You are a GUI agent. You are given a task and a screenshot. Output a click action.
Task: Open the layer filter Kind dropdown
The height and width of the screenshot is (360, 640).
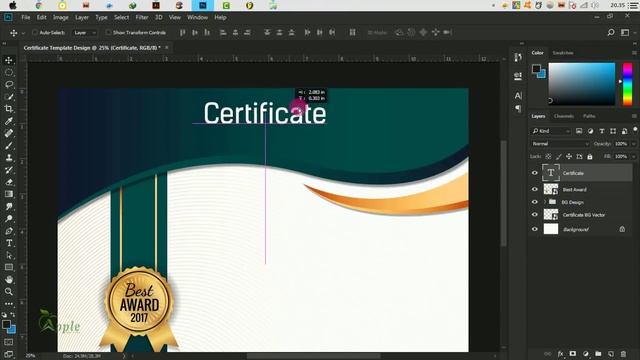click(551, 131)
